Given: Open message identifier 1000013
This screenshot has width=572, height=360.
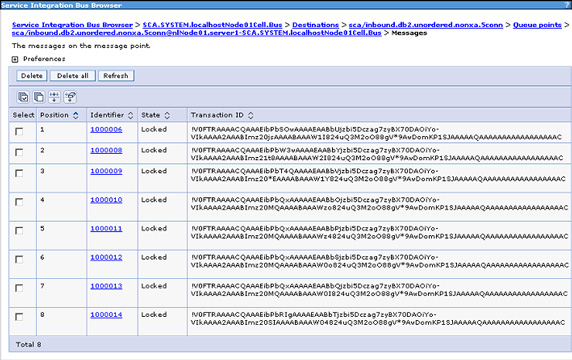Looking at the screenshot, I should pyautogui.click(x=106, y=286).
